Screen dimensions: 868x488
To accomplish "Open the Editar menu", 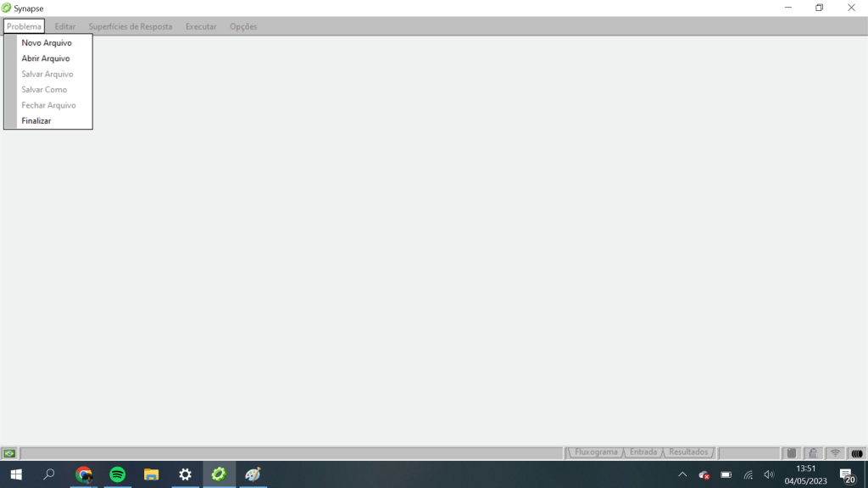I will [x=64, y=26].
